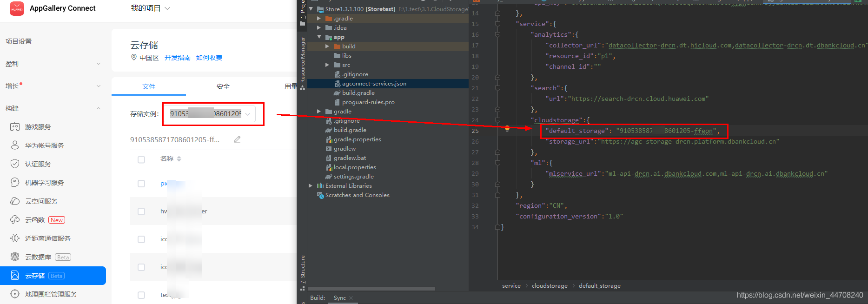
Task: Click the horizontal scrollbar under project tree
Action: point(371,289)
